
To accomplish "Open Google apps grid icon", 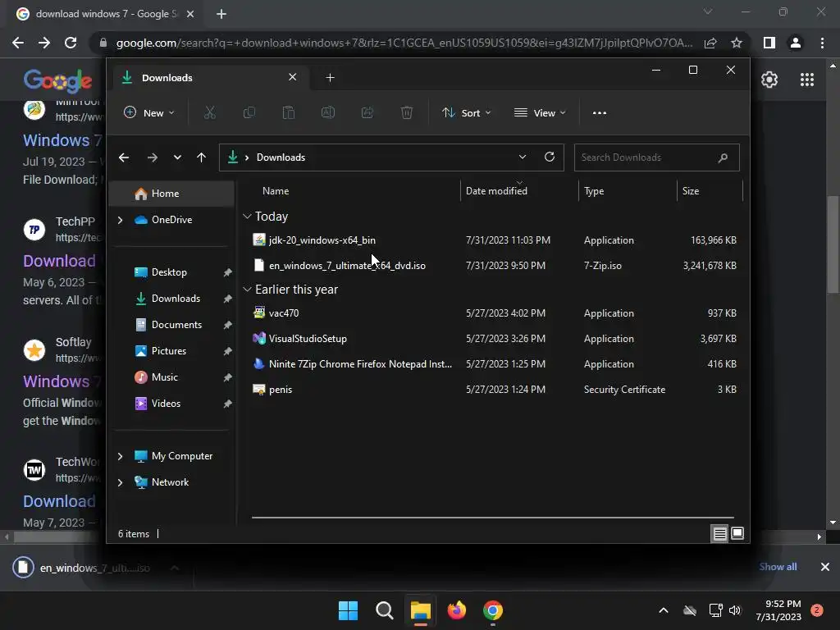I will [x=807, y=80].
